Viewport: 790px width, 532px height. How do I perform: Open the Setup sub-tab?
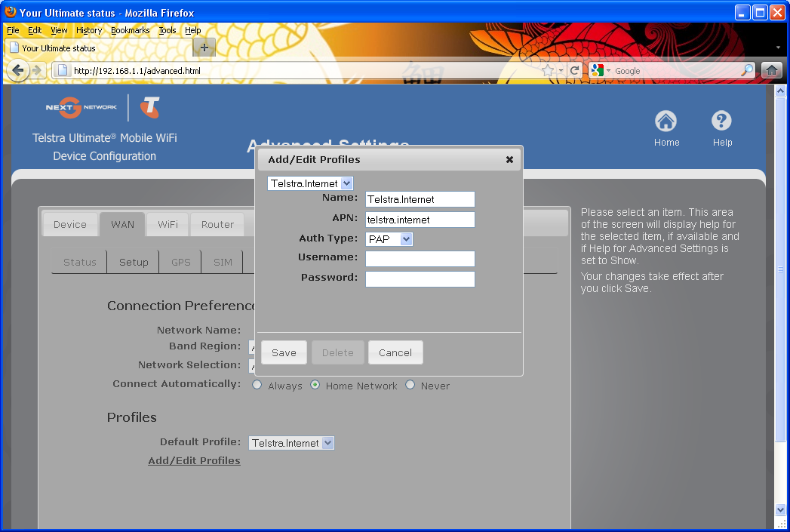[134, 262]
